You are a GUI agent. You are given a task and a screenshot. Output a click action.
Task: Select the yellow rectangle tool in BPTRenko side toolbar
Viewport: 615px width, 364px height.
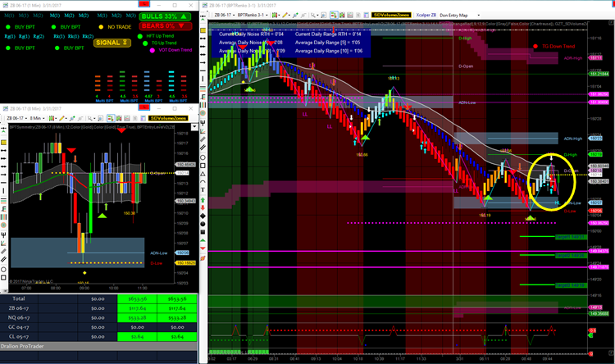point(203,30)
